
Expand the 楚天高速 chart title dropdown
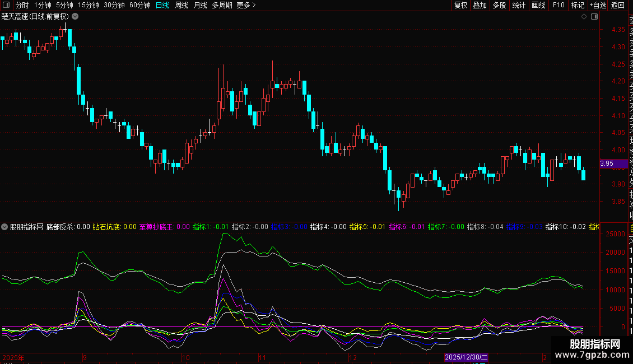click(x=75, y=16)
